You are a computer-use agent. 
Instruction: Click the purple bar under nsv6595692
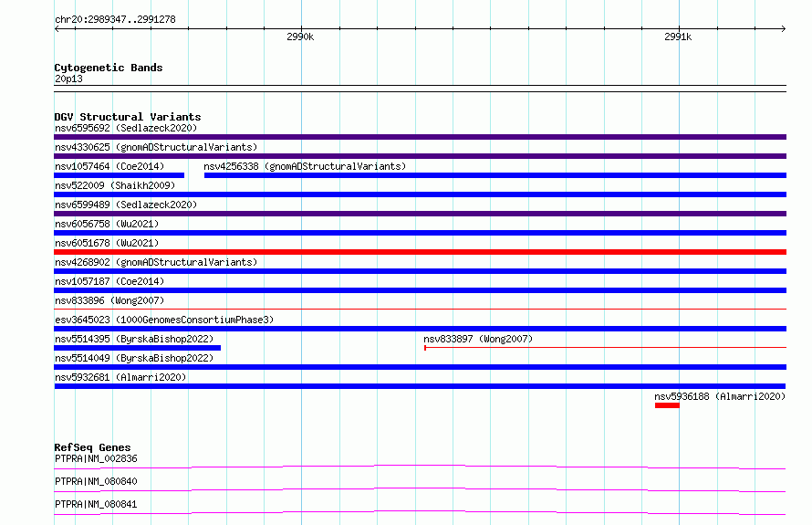(420, 137)
